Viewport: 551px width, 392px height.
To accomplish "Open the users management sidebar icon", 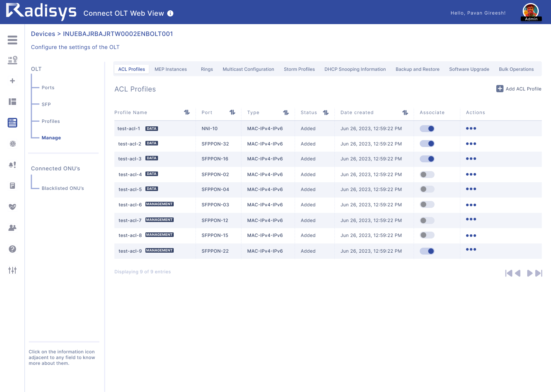I will click(12, 228).
